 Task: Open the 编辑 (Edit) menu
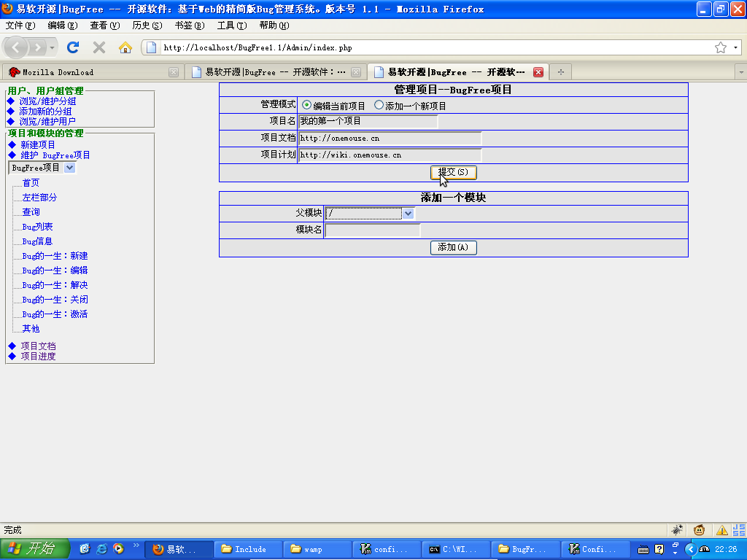[63, 26]
